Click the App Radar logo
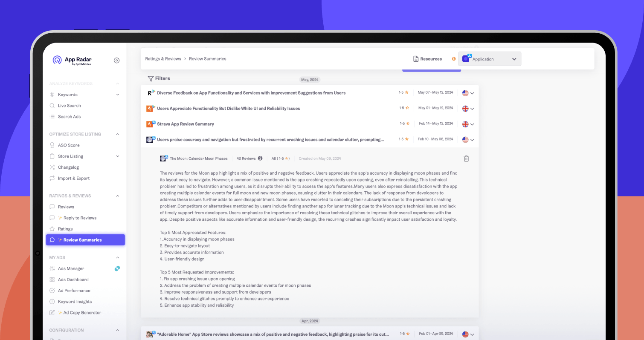Image resolution: width=644 pixels, height=340 pixels. pos(72,61)
